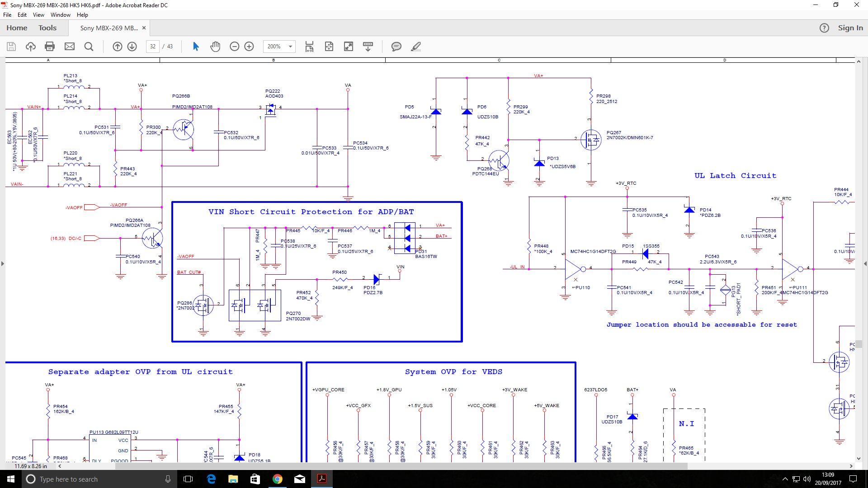Zoom in with the plus icon
This screenshot has height=488, width=868.
tap(249, 47)
